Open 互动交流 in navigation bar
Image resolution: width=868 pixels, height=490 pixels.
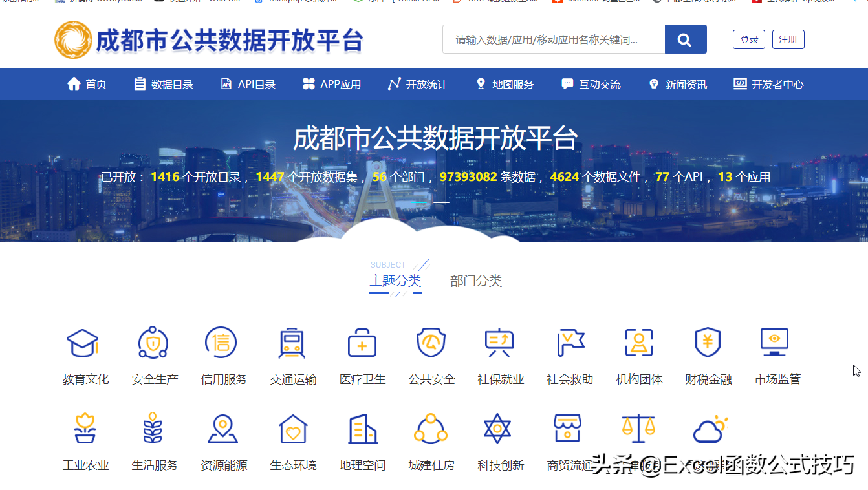pyautogui.click(x=591, y=84)
